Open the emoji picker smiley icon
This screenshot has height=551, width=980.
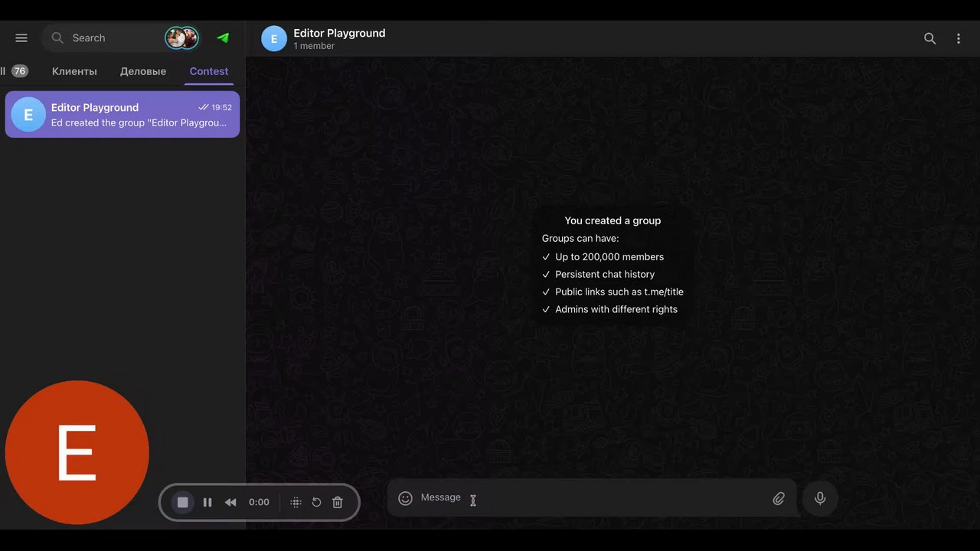[406, 498]
